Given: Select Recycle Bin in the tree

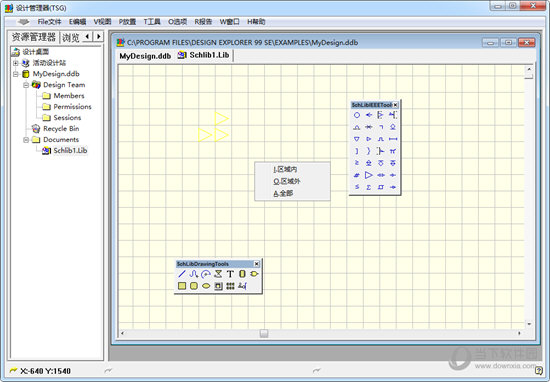Looking at the screenshot, I should (61, 129).
